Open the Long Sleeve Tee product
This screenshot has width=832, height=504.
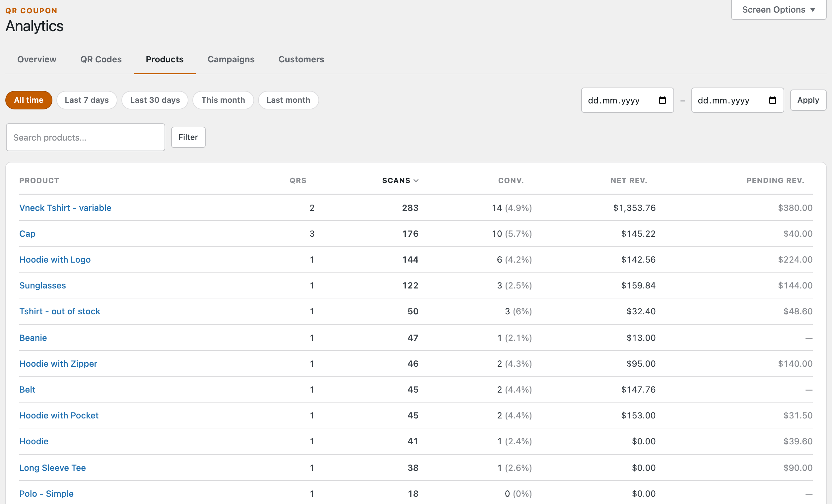[52, 468]
